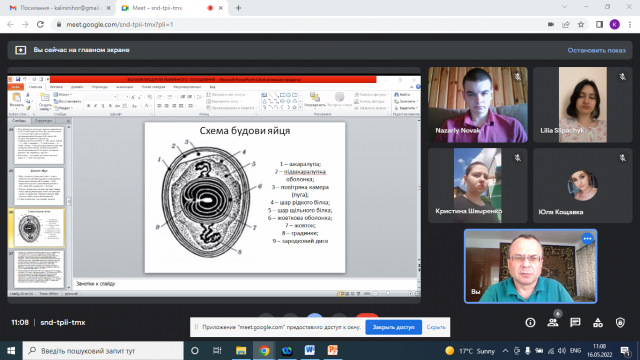The image size is (640, 360).
Task: Toggle the ENG input language indicator
Action: 575,351
